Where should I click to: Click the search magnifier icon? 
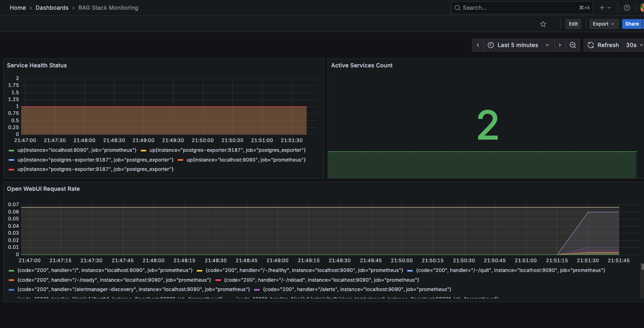point(458,8)
